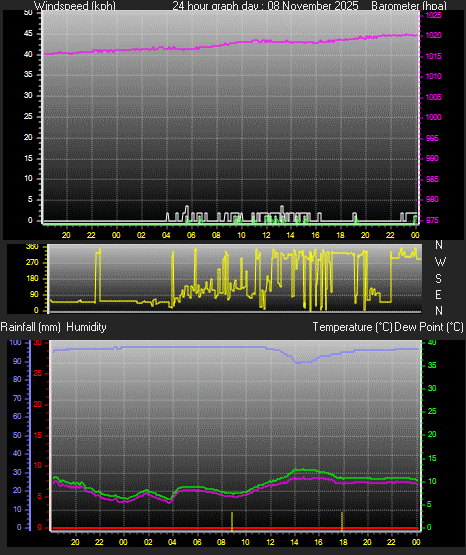
Task: Click the "24 hour graph day : 08 November 2025" heading
Action: point(265,6)
